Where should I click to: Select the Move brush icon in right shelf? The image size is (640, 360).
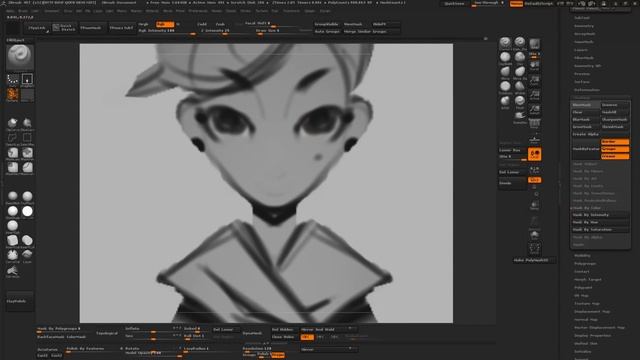pyautogui.click(x=505, y=72)
